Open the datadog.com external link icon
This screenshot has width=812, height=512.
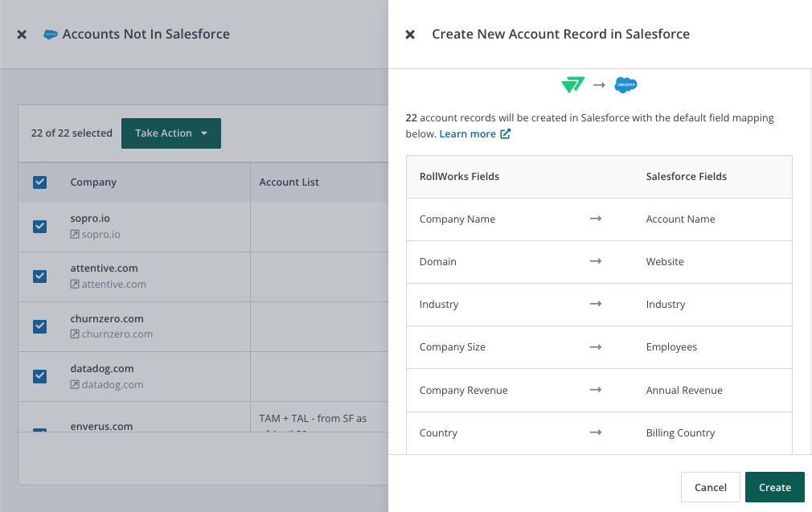point(75,385)
